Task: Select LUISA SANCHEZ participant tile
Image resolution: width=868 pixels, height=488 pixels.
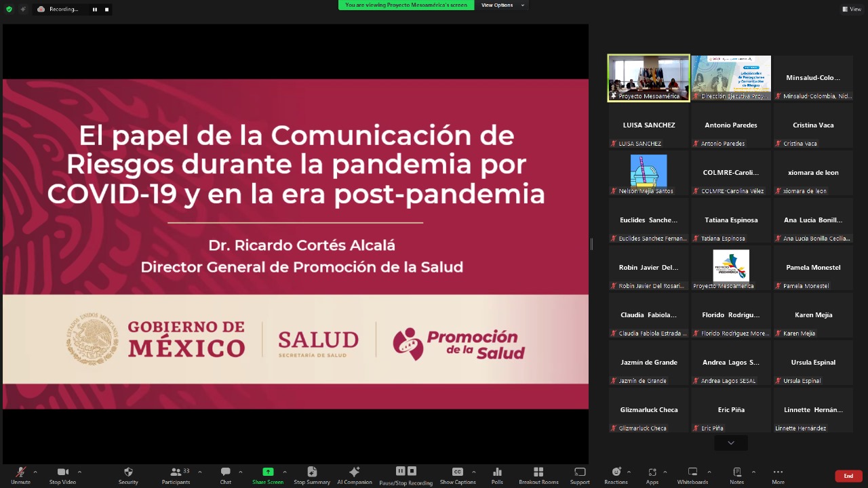Action: 649,125
